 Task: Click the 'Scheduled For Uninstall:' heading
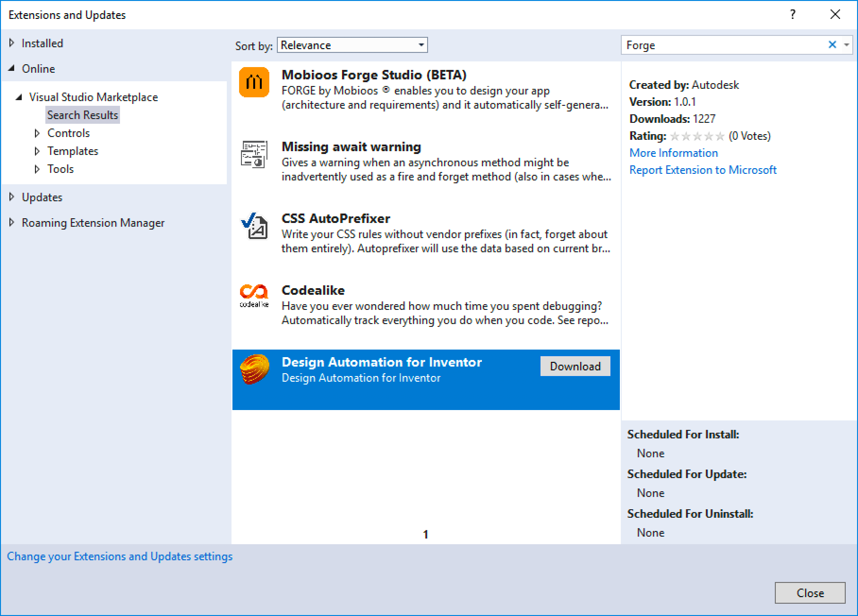(690, 513)
